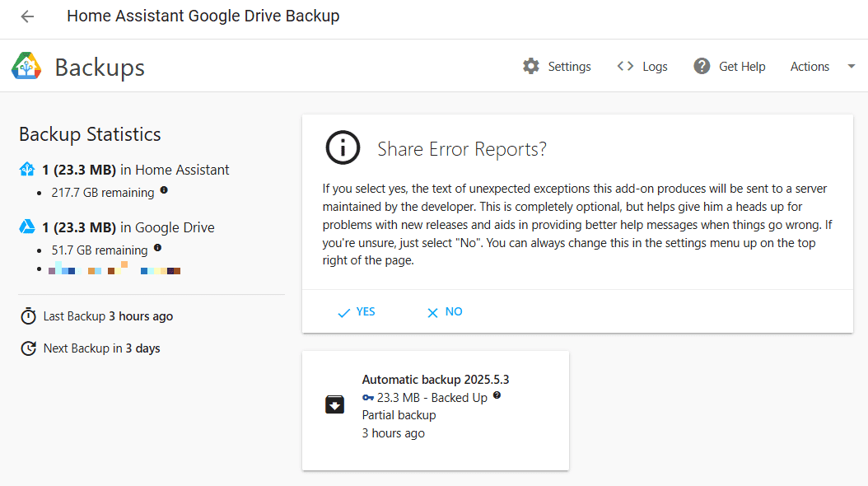The width and height of the screenshot is (868, 486).
Task: Choose YES to share error reports
Action: coord(357,311)
